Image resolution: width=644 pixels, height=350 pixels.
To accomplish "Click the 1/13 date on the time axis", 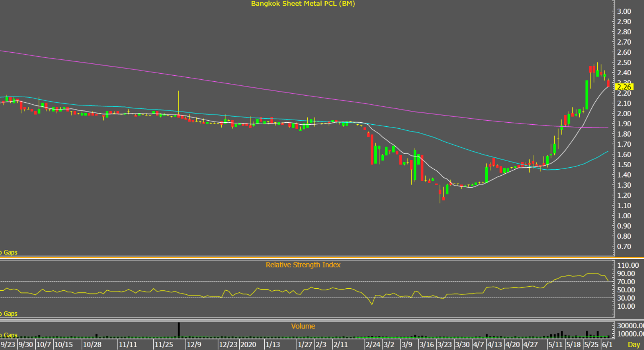I will [x=273, y=345].
